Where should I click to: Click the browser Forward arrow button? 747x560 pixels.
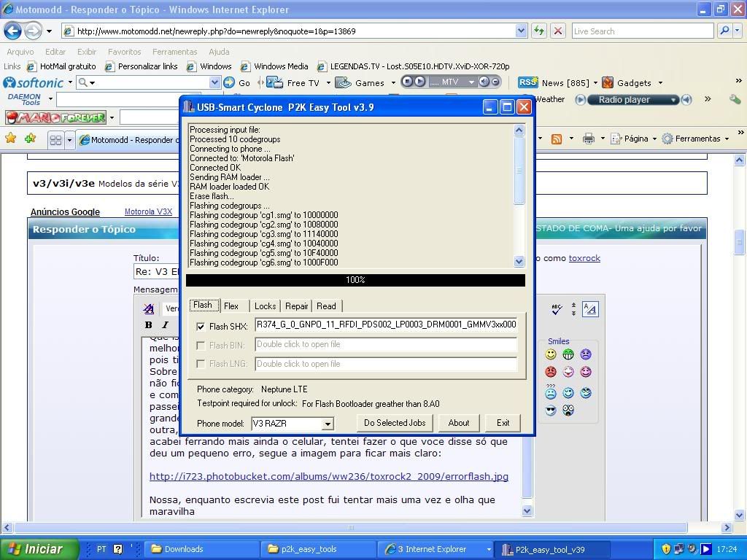coord(32,31)
